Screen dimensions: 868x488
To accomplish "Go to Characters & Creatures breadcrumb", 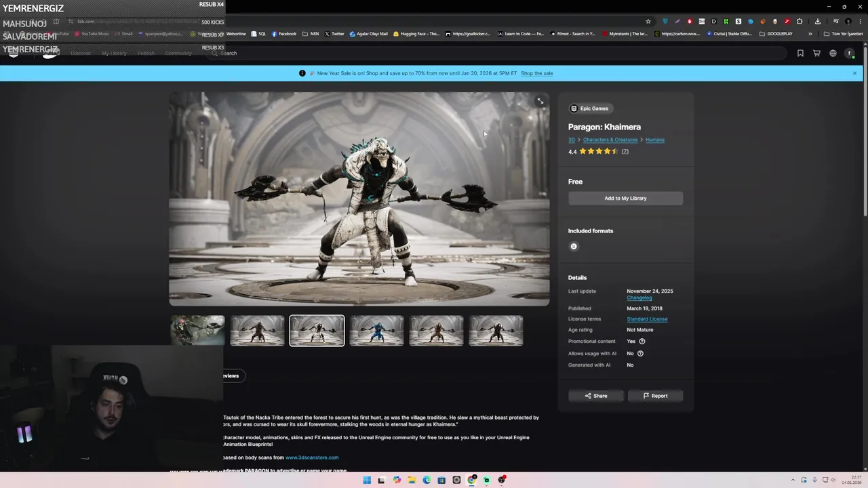I will pyautogui.click(x=610, y=140).
